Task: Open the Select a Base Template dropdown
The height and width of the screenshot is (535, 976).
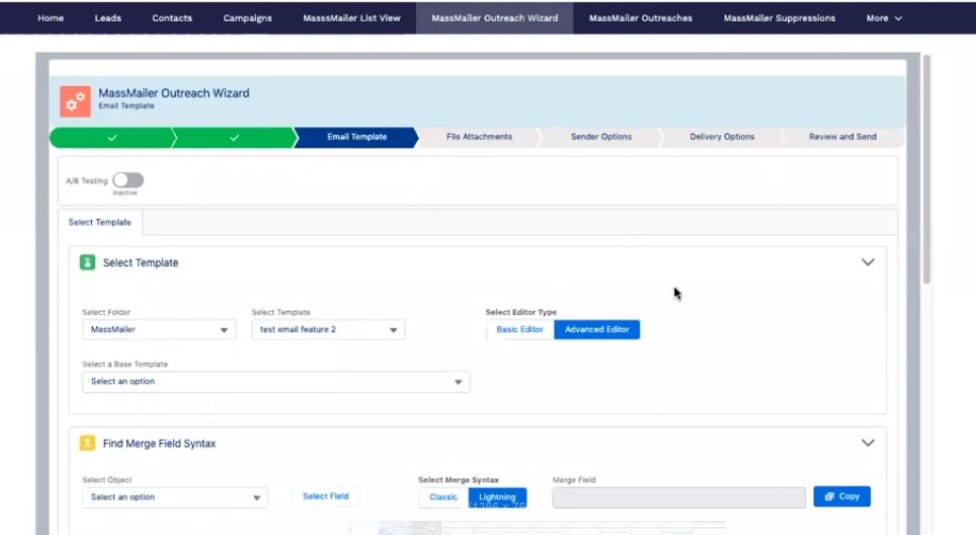Action: pyautogui.click(x=275, y=382)
